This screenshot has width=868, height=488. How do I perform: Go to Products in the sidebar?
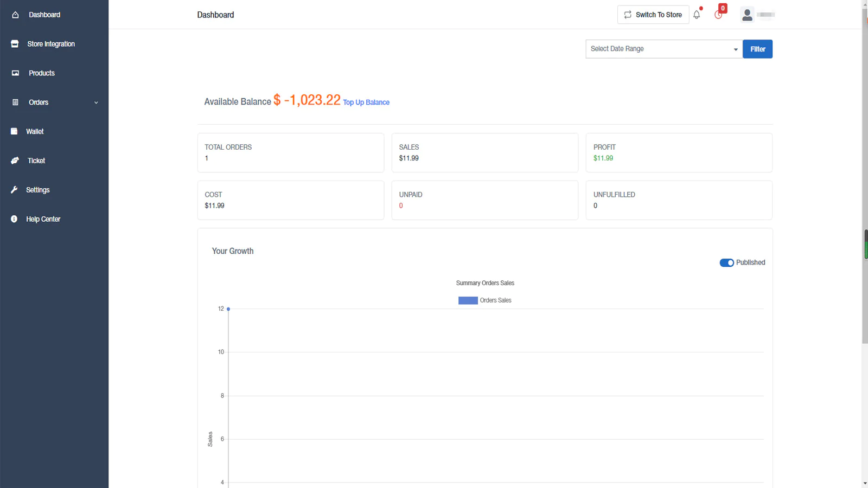point(41,73)
